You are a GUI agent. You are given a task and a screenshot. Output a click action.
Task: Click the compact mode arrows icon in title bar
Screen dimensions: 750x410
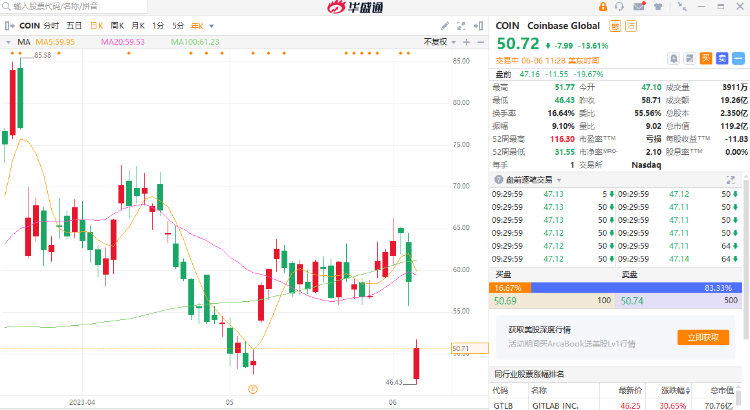(682, 7)
